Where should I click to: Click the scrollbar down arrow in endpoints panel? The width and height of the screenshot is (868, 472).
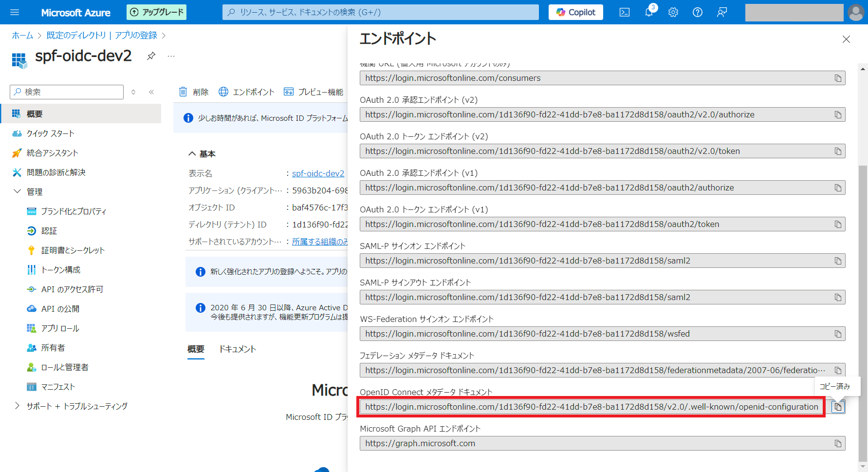[x=863, y=466]
